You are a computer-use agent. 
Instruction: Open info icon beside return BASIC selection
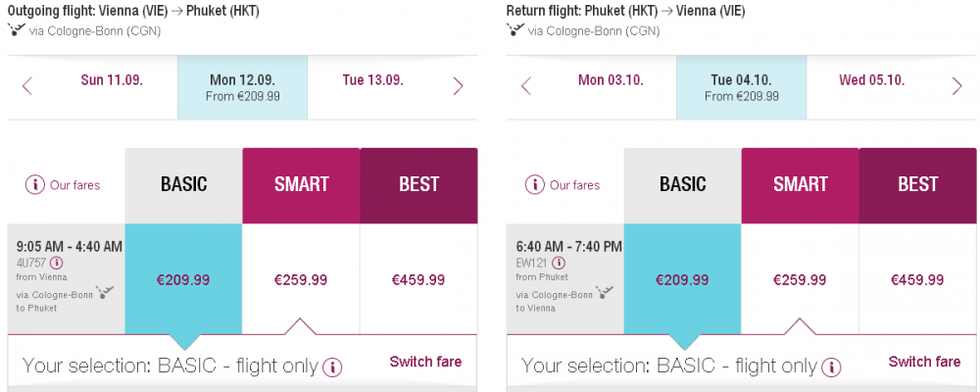[831, 367]
